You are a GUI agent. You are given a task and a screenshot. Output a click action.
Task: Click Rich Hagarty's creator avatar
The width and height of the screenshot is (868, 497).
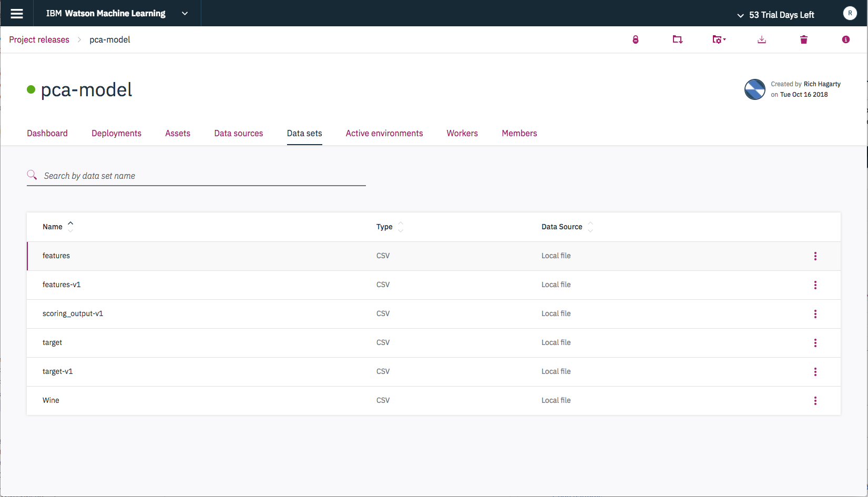coord(755,89)
